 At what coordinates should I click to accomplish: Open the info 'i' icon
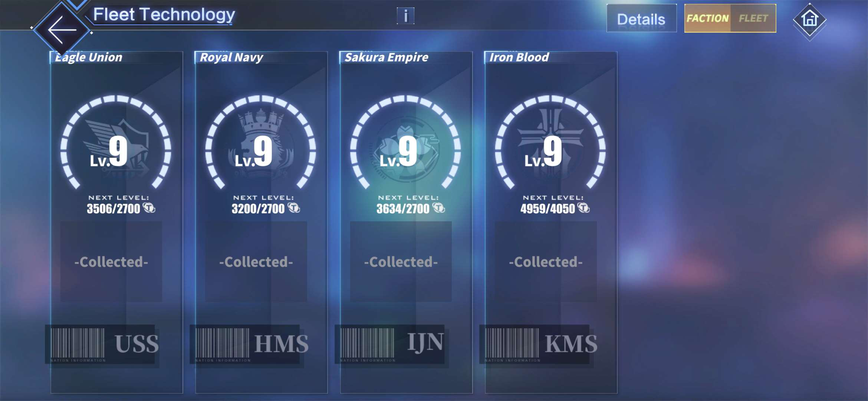pos(405,16)
